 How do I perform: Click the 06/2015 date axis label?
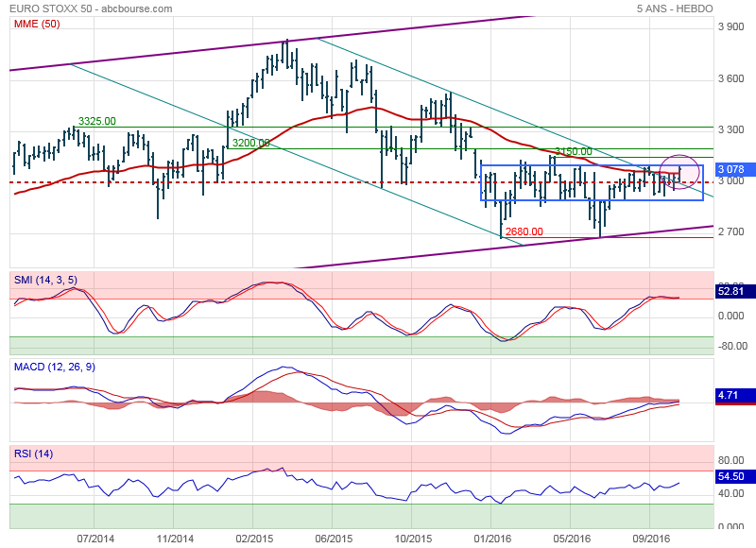[x=334, y=539]
